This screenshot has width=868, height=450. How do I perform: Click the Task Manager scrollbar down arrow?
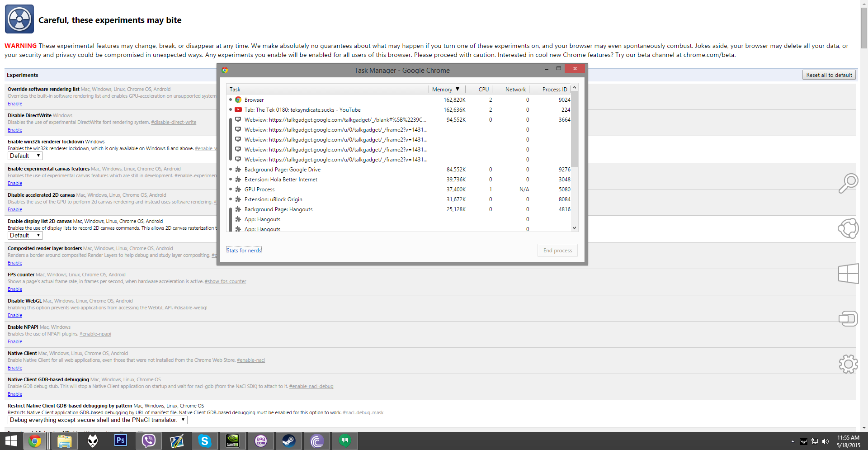point(575,228)
